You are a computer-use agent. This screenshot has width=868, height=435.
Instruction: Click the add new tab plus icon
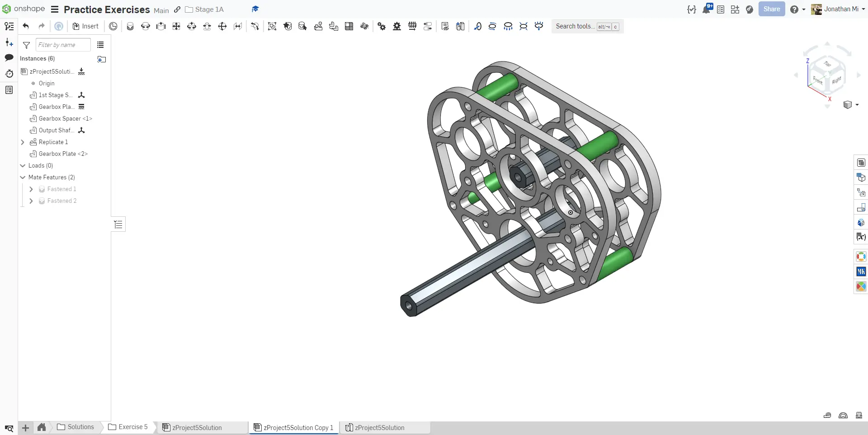point(26,428)
